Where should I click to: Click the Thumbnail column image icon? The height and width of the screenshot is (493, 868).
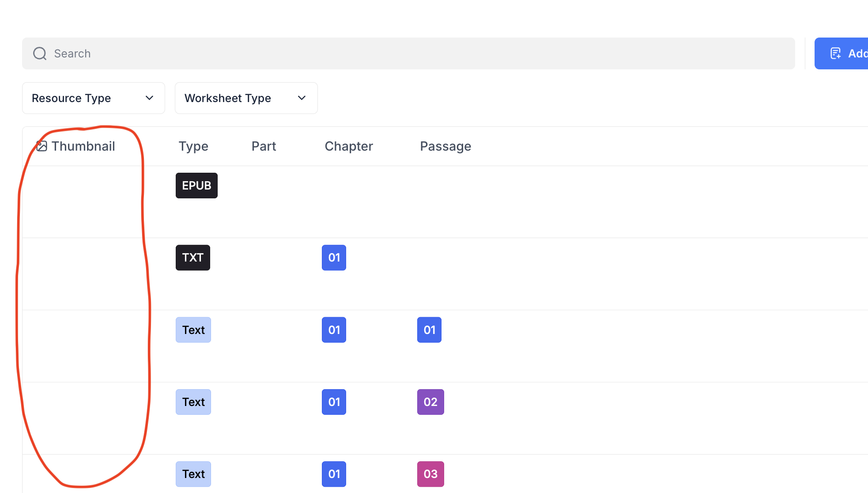point(42,146)
